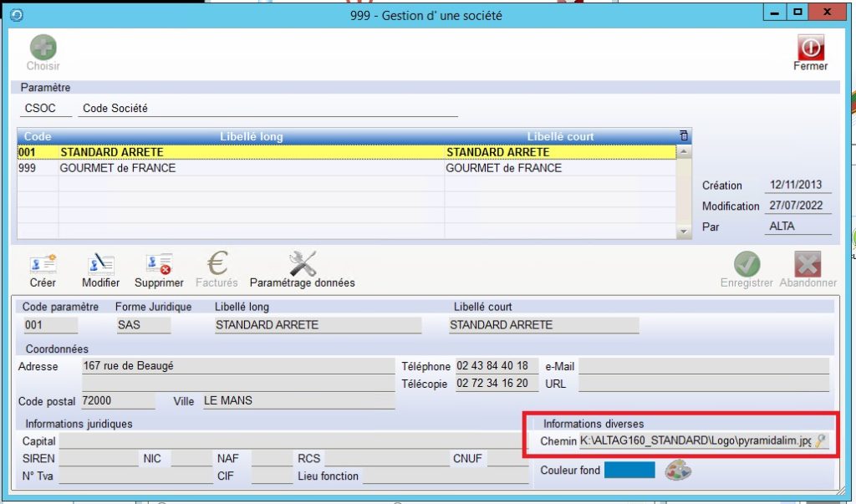Click the green Enregistrer checkmark
The image size is (856, 504).
(746, 264)
